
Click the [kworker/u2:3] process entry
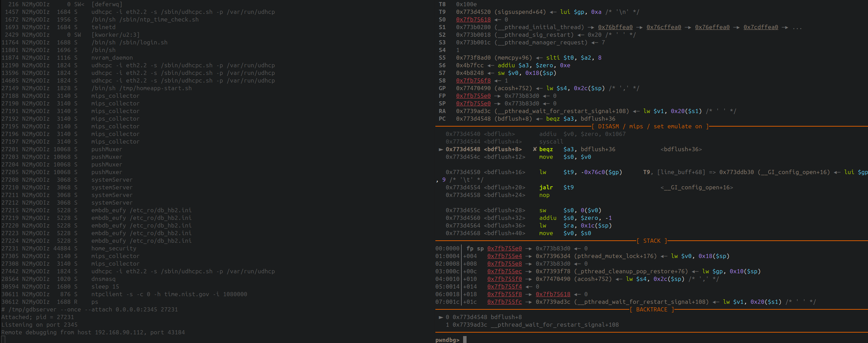click(x=72, y=35)
